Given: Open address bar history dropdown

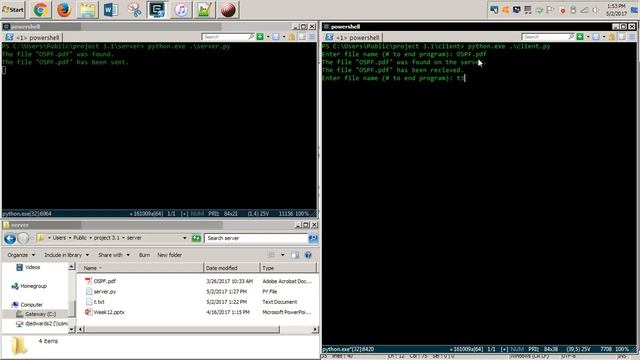Looking at the screenshot, I should point(184,238).
